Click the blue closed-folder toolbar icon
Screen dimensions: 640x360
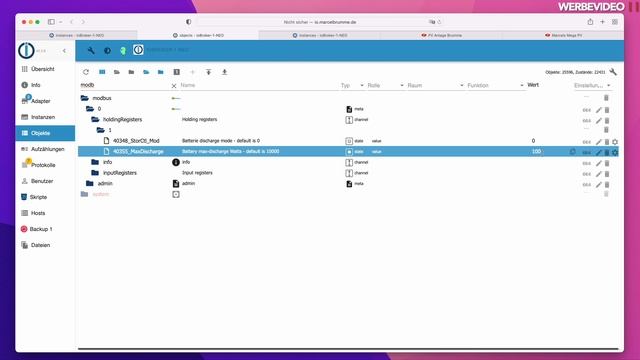click(161, 72)
